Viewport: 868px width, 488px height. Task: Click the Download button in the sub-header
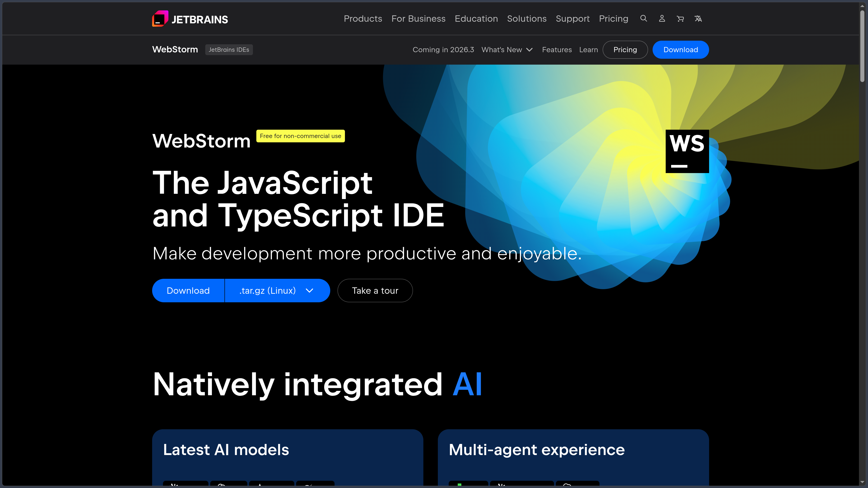pyautogui.click(x=681, y=49)
